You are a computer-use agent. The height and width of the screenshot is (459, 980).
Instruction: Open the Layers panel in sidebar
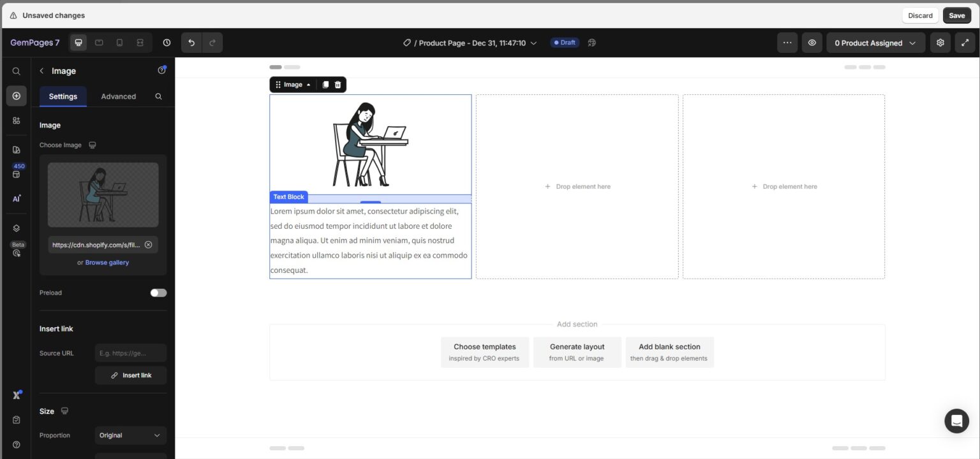pos(17,228)
